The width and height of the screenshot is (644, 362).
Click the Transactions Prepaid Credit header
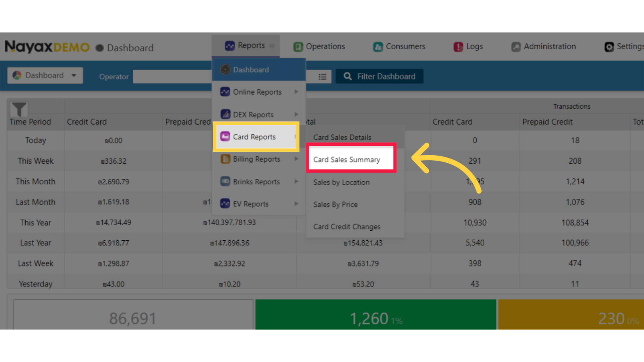(547, 122)
